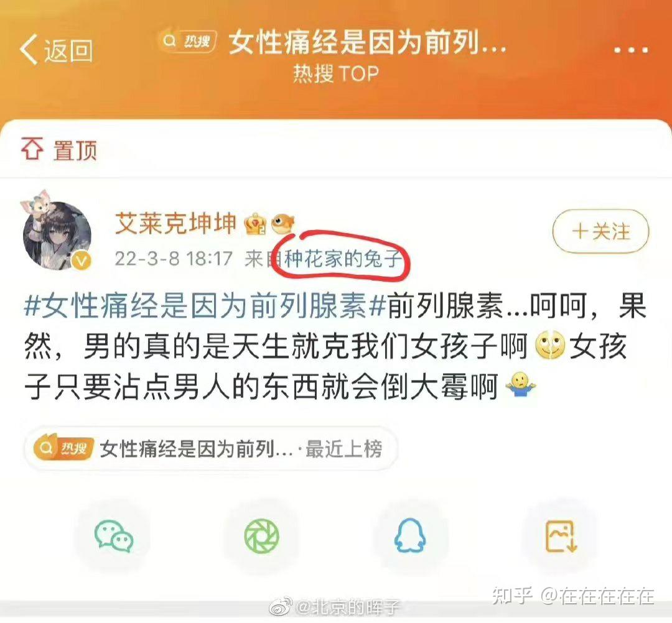Open the poster's avatar picture
672x623 pixels.
(57, 232)
